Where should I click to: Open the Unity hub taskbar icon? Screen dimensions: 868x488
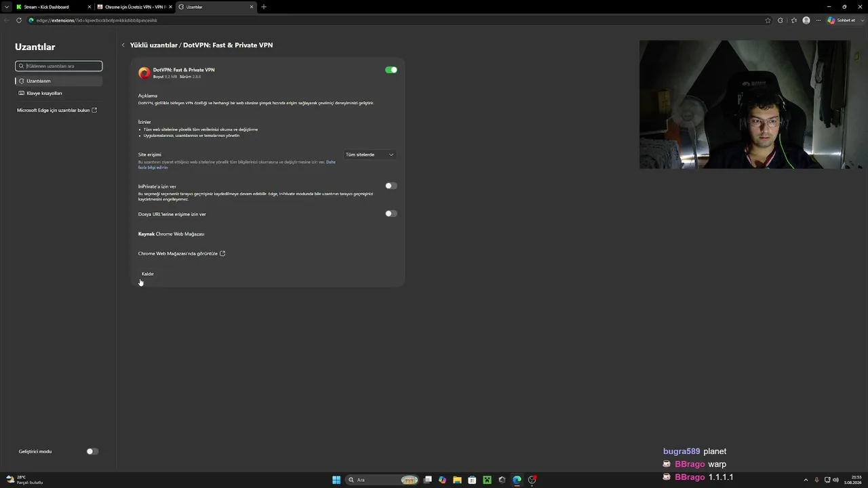(502, 480)
